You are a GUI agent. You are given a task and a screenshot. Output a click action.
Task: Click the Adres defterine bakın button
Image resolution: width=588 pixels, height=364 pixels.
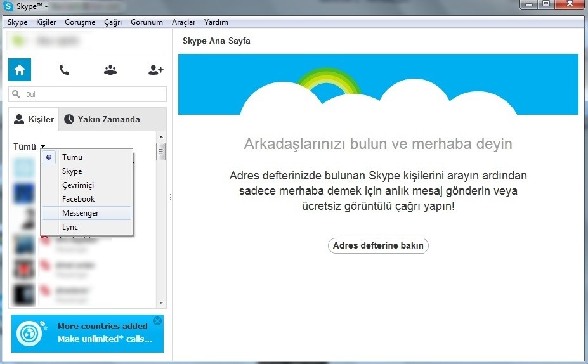pyautogui.click(x=378, y=245)
